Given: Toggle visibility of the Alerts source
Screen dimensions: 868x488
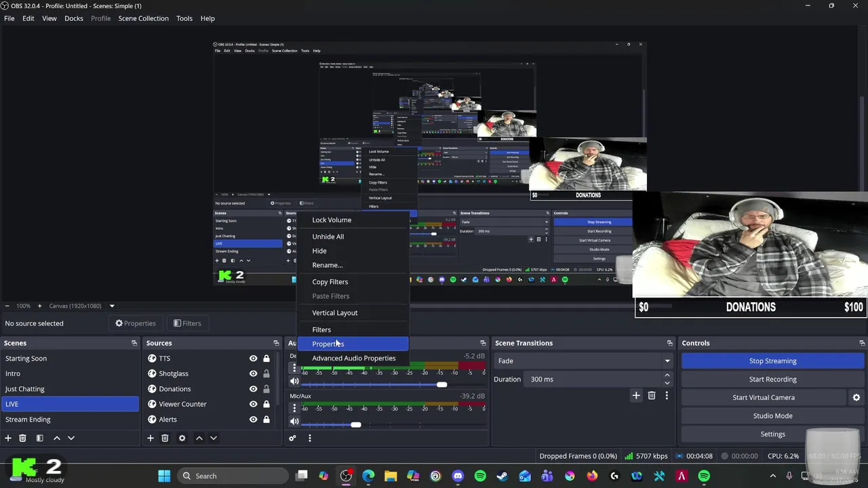Looking at the screenshot, I should (253, 420).
